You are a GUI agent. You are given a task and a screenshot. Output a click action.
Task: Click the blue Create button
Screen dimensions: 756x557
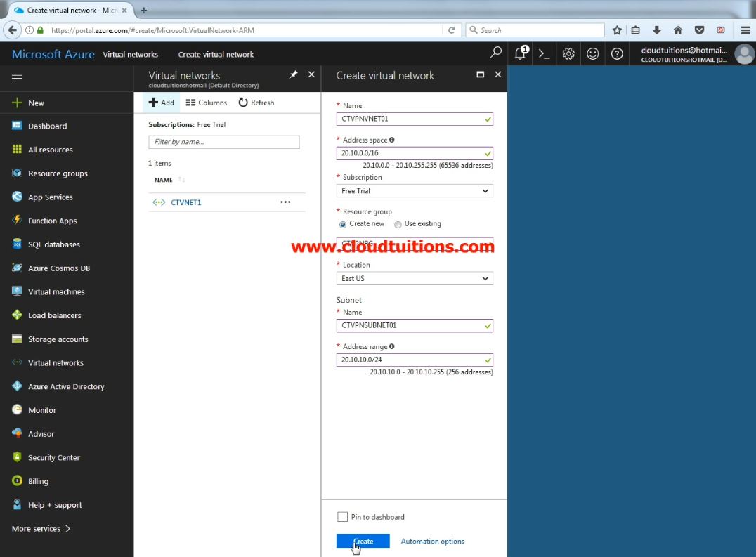(363, 541)
